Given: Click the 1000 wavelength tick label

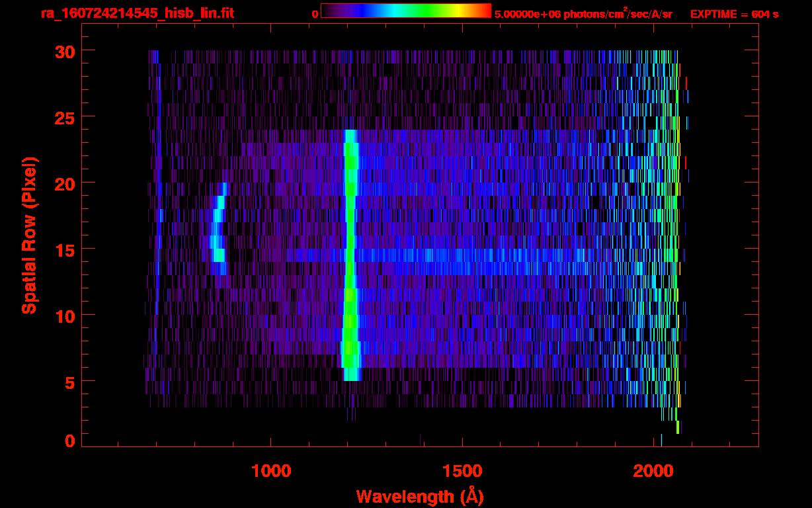Looking at the screenshot, I should click(x=271, y=471).
